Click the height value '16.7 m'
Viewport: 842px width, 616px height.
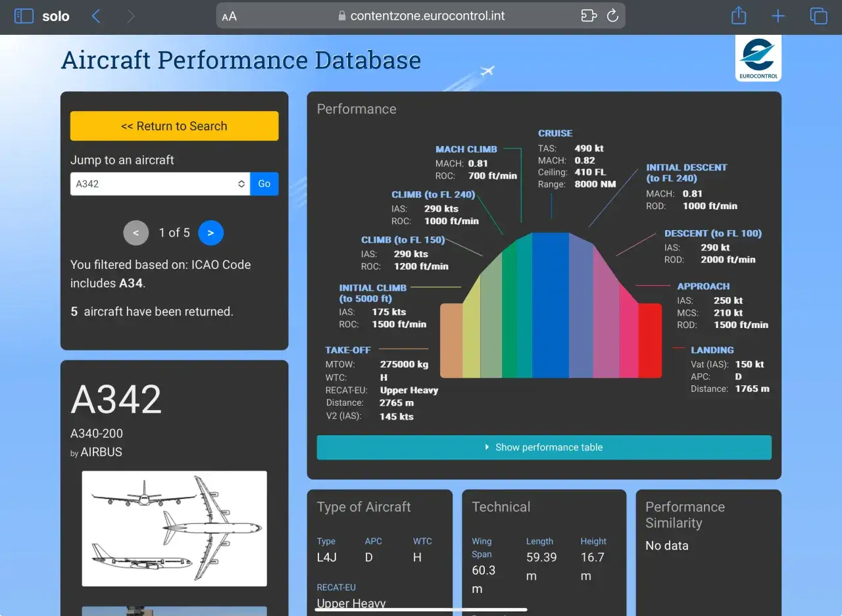[x=592, y=566]
